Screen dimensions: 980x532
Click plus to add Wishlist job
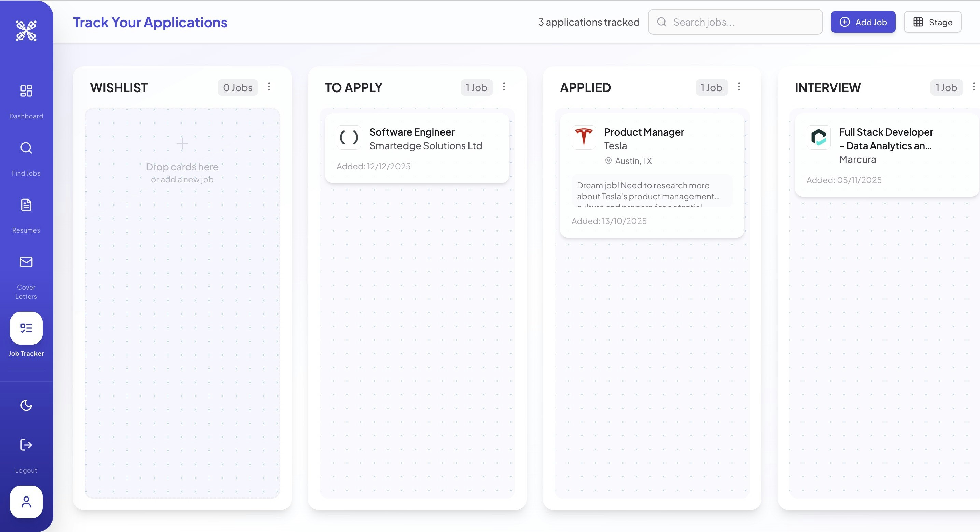pos(182,143)
